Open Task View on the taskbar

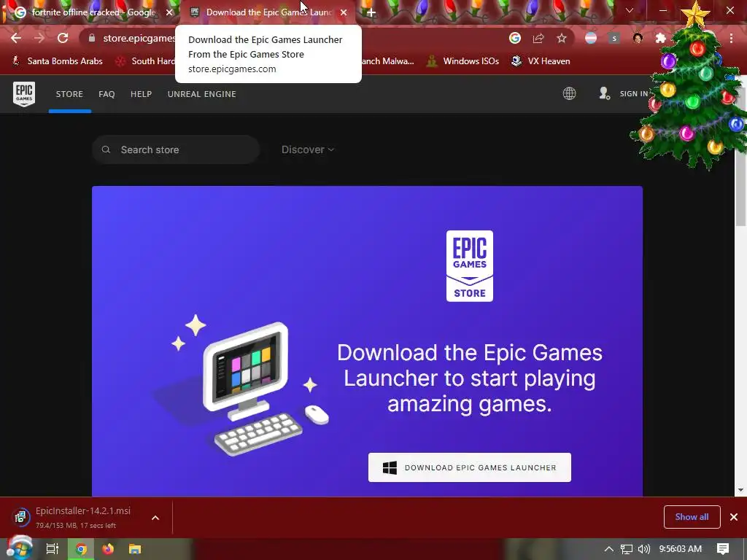pyautogui.click(x=52, y=549)
